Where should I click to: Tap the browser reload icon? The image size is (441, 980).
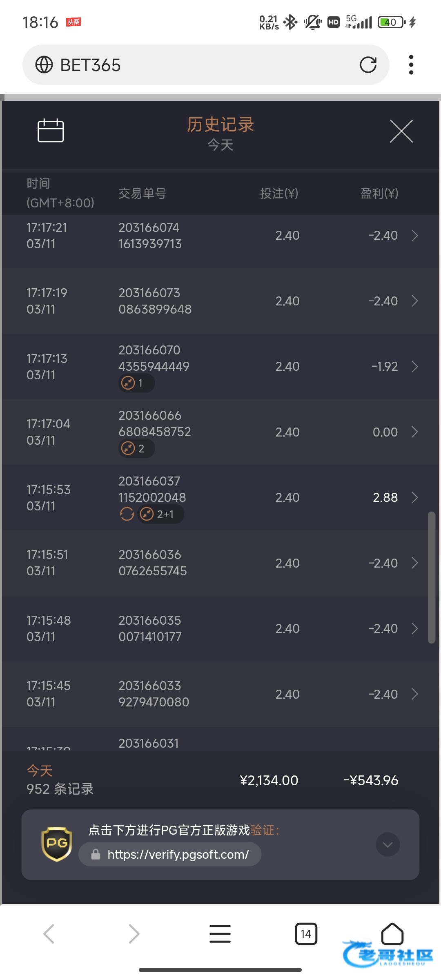point(368,65)
